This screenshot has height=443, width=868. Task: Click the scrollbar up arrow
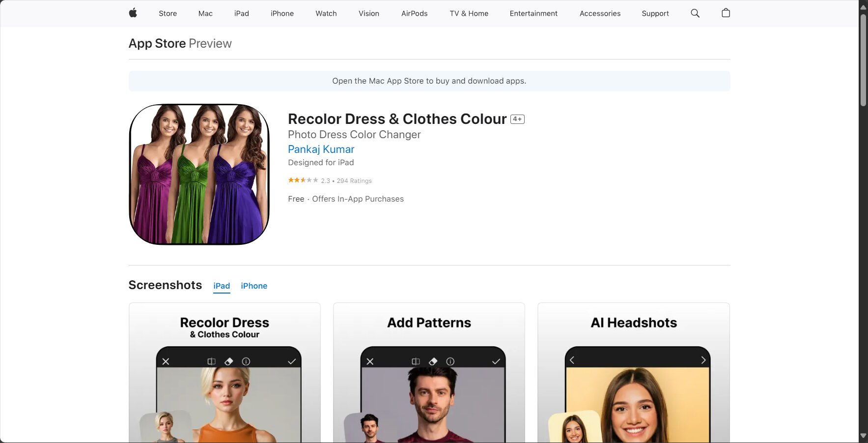point(863,7)
